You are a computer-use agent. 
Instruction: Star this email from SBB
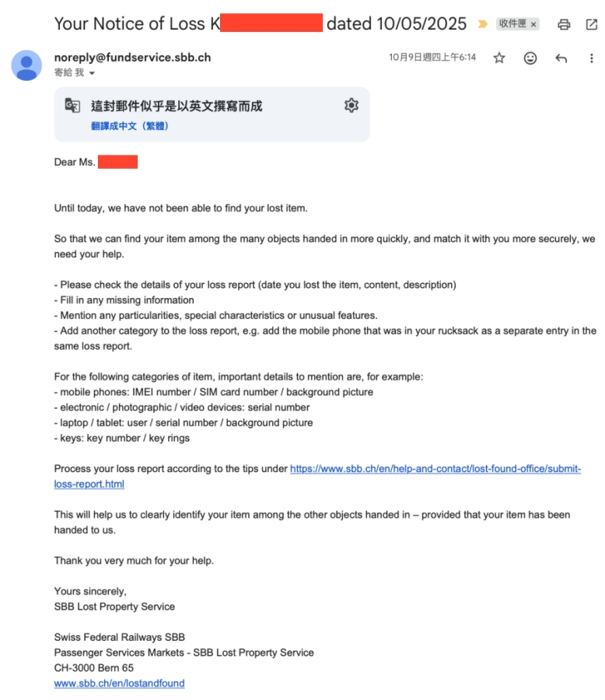(x=499, y=58)
